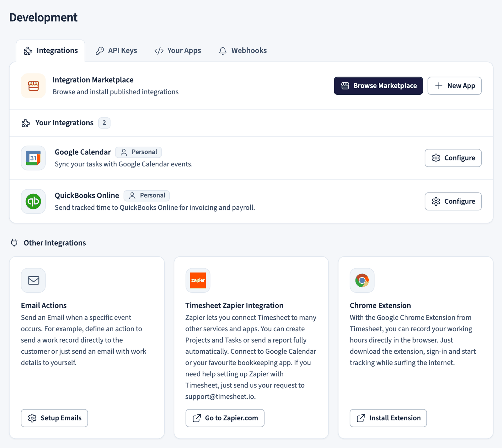Click "Sync your tasks with Google Calendar events."
The height and width of the screenshot is (448, 502).
124,164
